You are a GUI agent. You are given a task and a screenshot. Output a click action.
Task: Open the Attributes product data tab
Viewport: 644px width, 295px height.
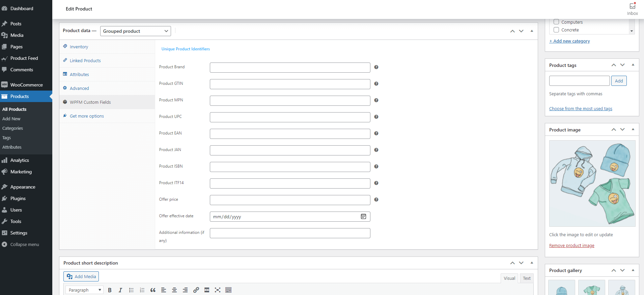point(107,74)
